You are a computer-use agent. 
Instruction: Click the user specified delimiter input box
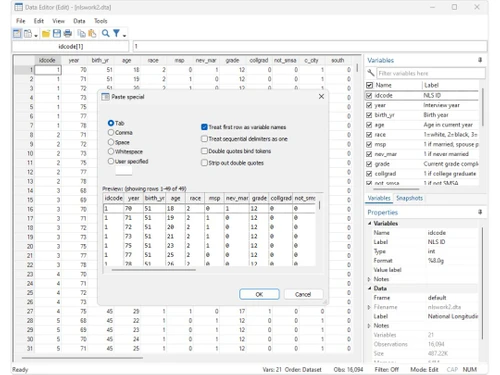point(124,170)
